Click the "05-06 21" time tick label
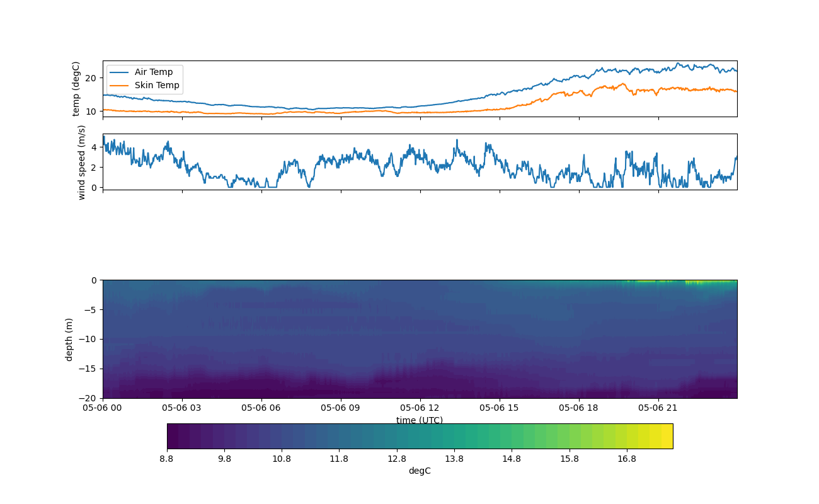Image resolution: width=819 pixels, height=504 pixels. (x=658, y=408)
